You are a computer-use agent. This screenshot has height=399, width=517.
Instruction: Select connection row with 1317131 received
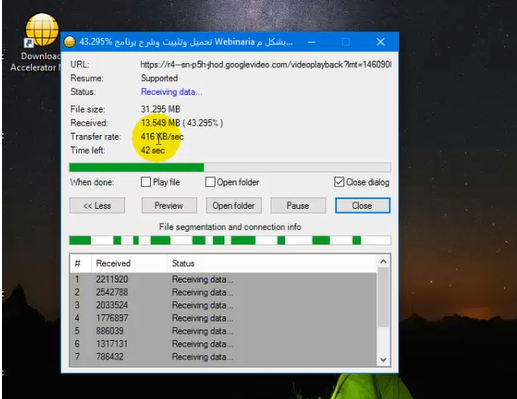(x=223, y=344)
